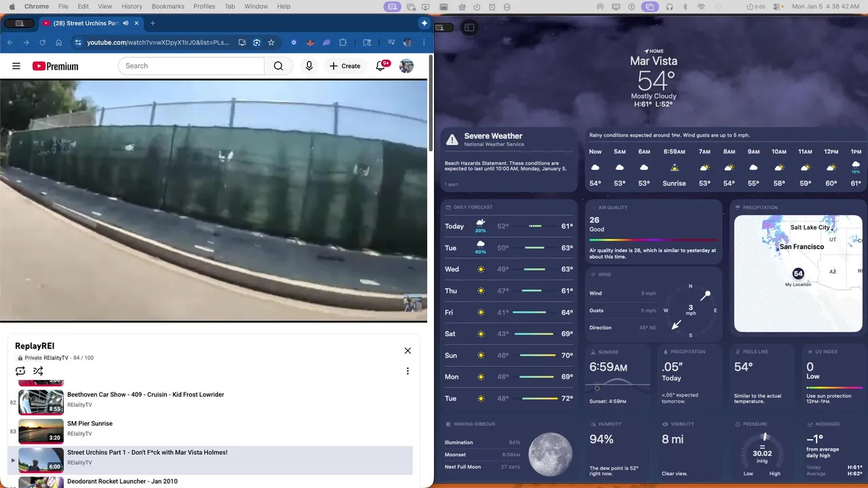The image size is (868, 488).
Task: Open the YouTube account avatar menu
Action: click(406, 66)
